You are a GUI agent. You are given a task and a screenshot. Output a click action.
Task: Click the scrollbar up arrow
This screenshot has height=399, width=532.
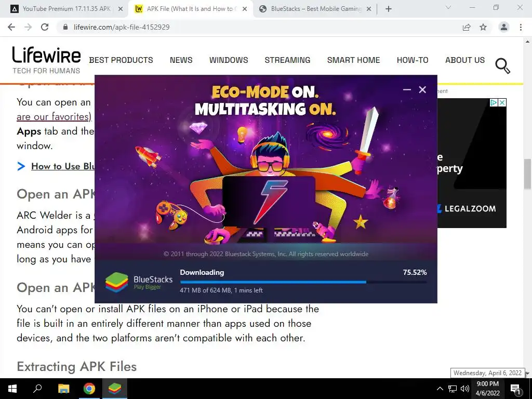coord(527,42)
